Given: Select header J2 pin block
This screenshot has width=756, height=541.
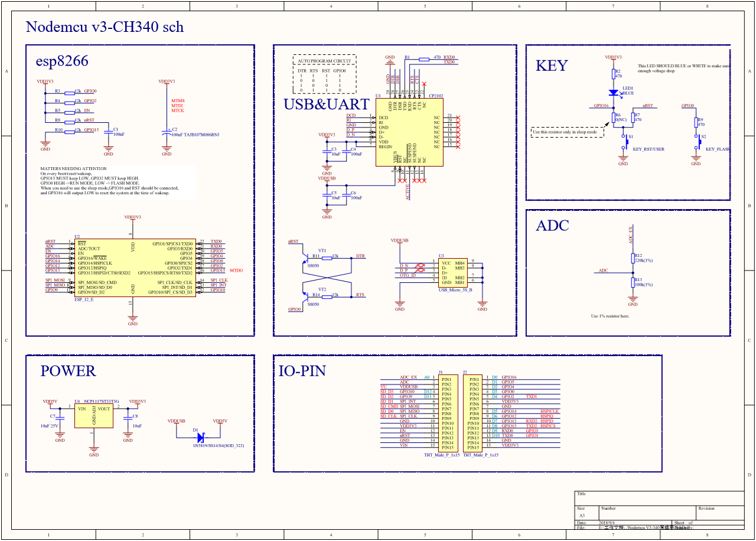Looking at the screenshot, I should tap(472, 413).
